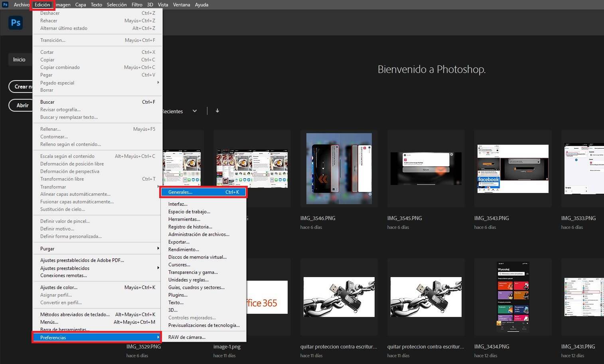Open the Ayuda menu
Screen dimensions: 604x364
[x=201, y=5]
